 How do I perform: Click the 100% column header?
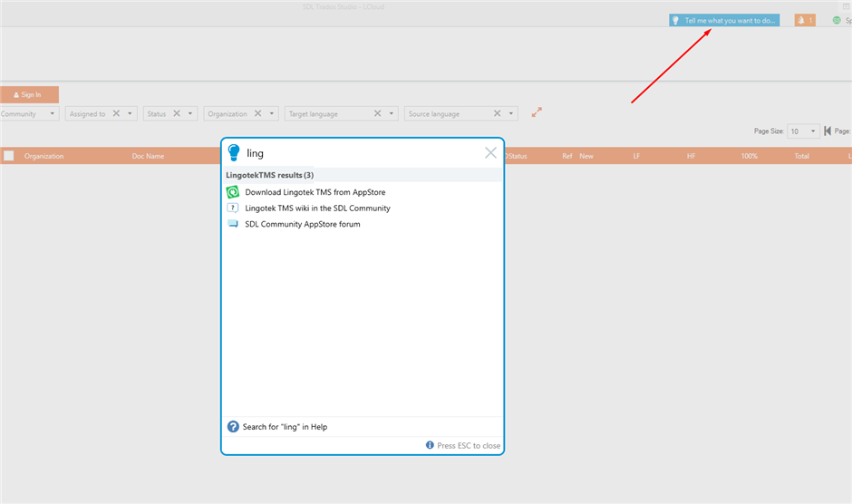[749, 156]
